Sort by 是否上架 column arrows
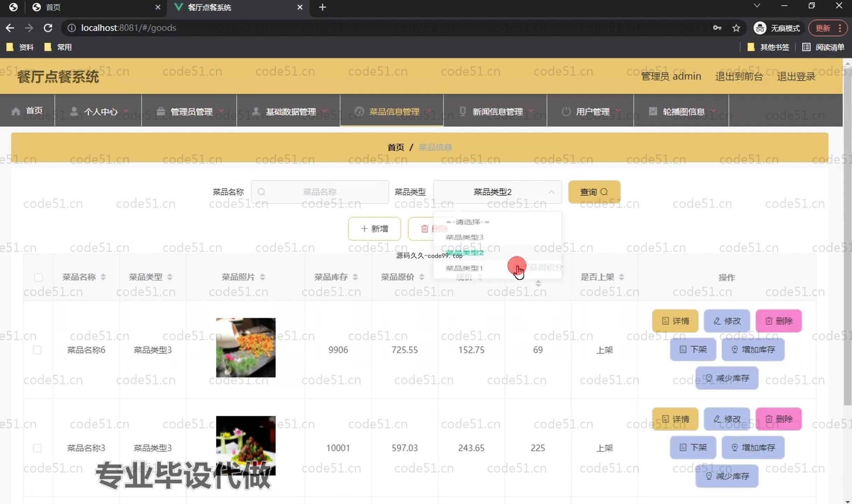The image size is (852, 504). pos(621,277)
